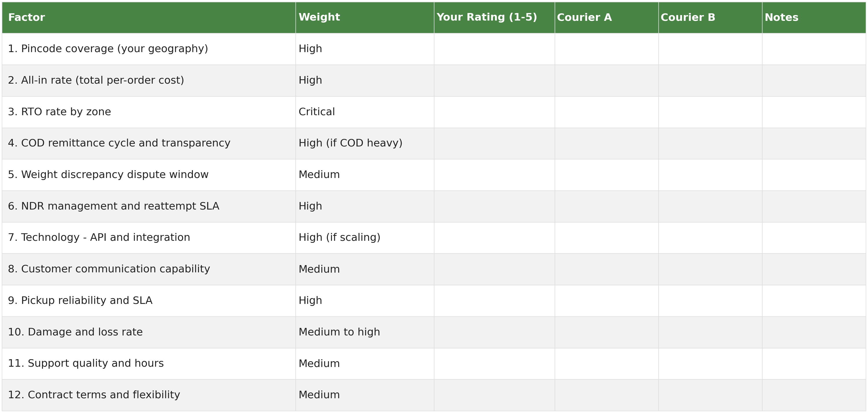Image resolution: width=868 pixels, height=413 pixels.
Task: Click Your Rating cell for Pincode coverage
Action: coord(494,49)
